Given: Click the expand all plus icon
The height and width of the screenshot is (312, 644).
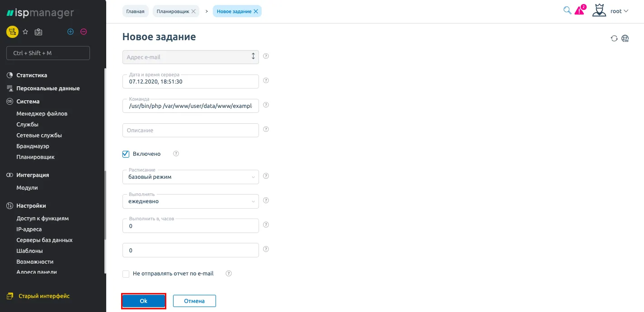Looking at the screenshot, I should click(70, 32).
